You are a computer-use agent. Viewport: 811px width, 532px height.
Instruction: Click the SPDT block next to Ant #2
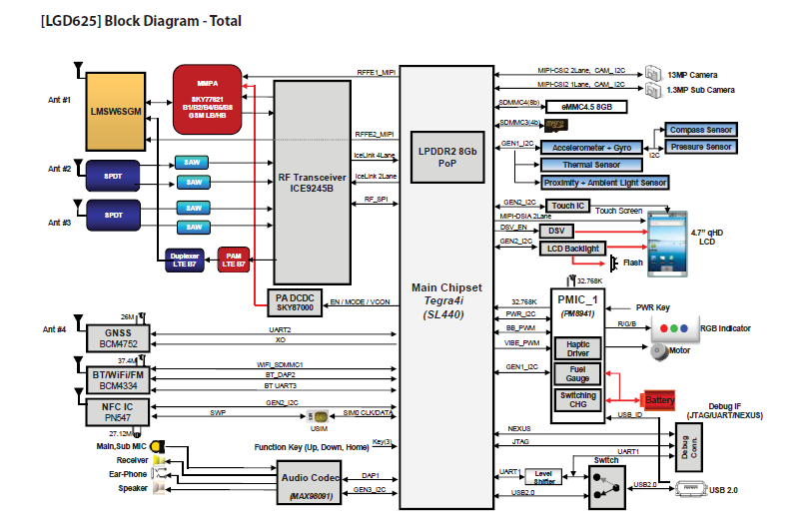tap(113, 176)
